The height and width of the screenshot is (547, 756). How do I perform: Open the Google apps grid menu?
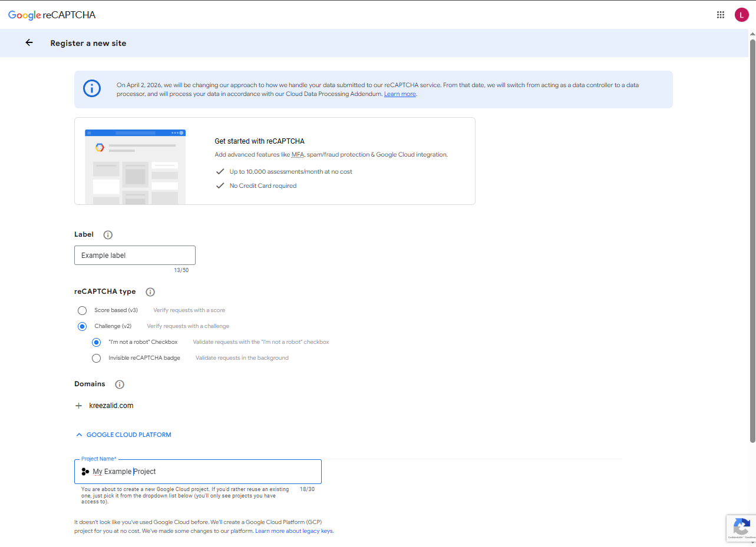click(720, 14)
